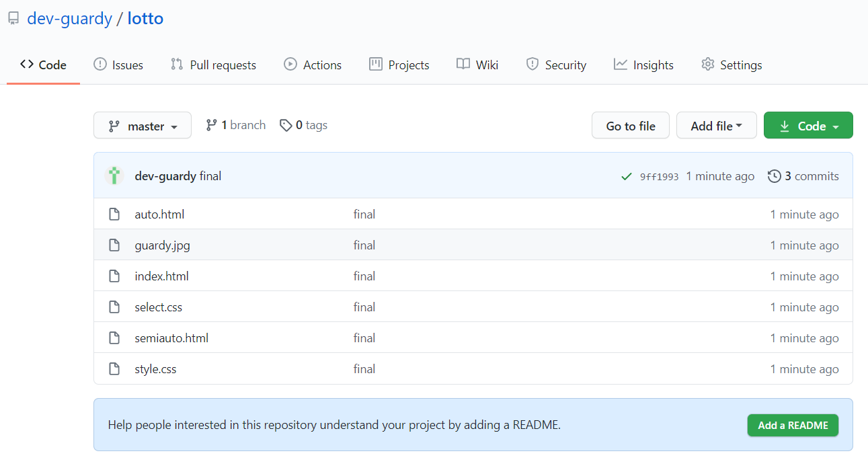Go to the Security tab
This screenshot has height=472, width=868.
pyautogui.click(x=556, y=65)
